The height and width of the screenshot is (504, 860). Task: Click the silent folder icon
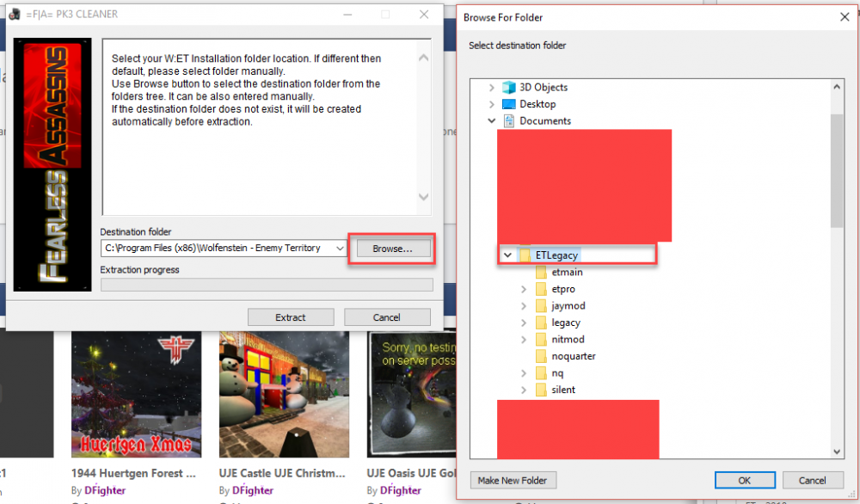coord(541,390)
